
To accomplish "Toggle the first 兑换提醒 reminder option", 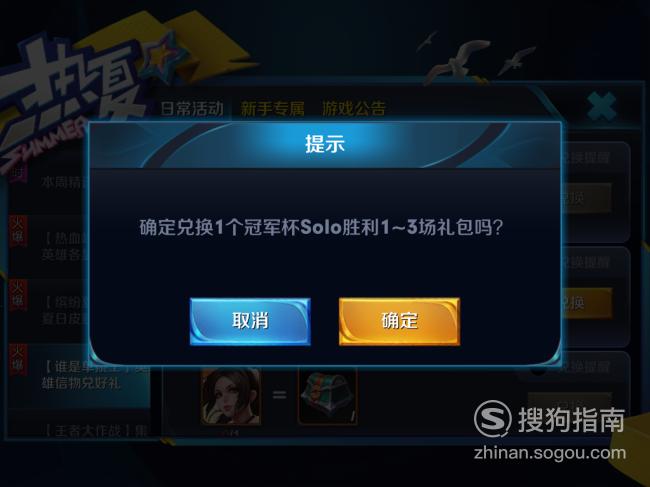I will tap(585, 157).
